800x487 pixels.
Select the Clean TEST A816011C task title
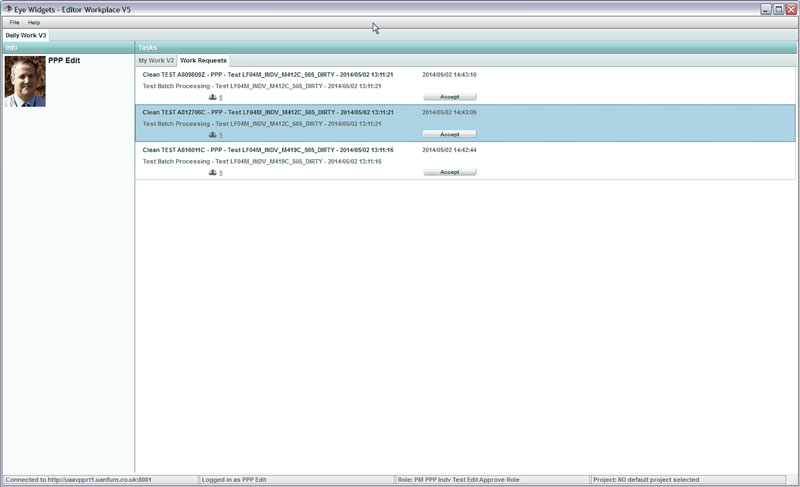coord(268,150)
